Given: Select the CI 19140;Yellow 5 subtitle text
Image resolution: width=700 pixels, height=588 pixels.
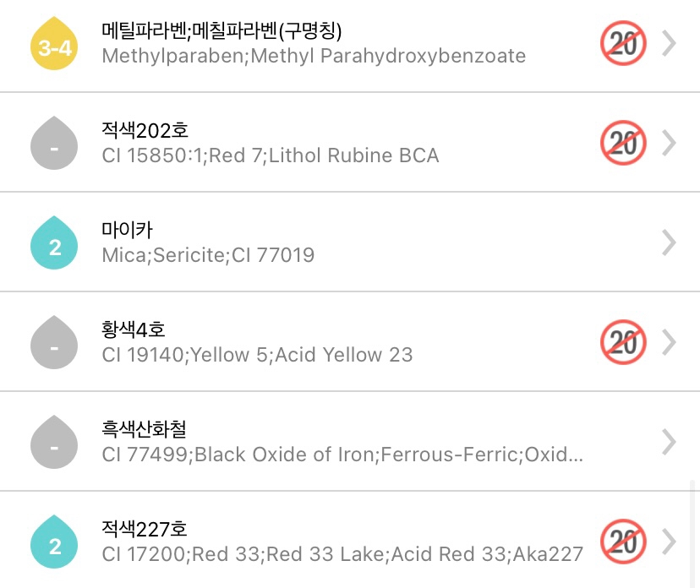Looking at the screenshot, I should (257, 355).
